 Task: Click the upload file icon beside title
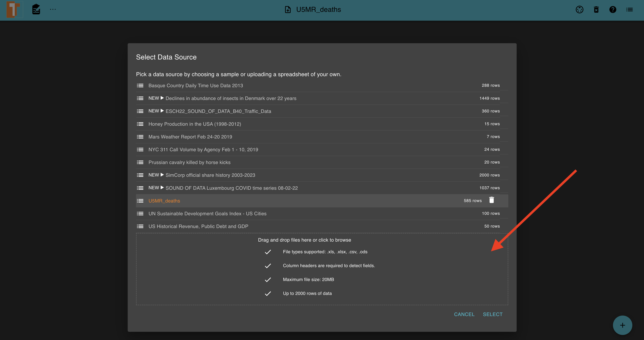point(288,9)
